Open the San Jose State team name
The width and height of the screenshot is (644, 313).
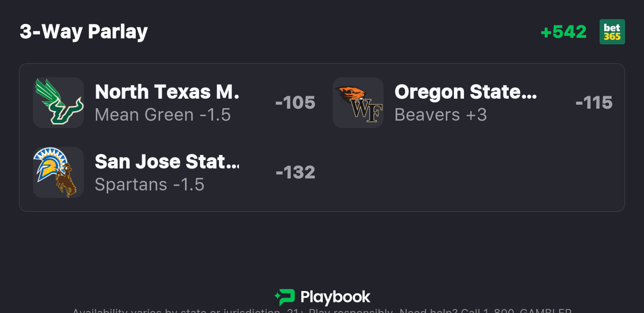[167, 161]
